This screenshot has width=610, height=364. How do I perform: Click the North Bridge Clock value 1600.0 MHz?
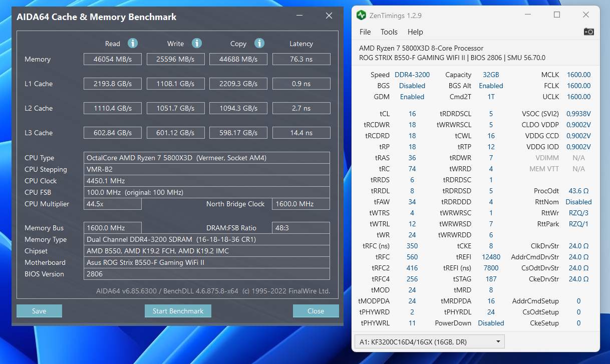301,204
